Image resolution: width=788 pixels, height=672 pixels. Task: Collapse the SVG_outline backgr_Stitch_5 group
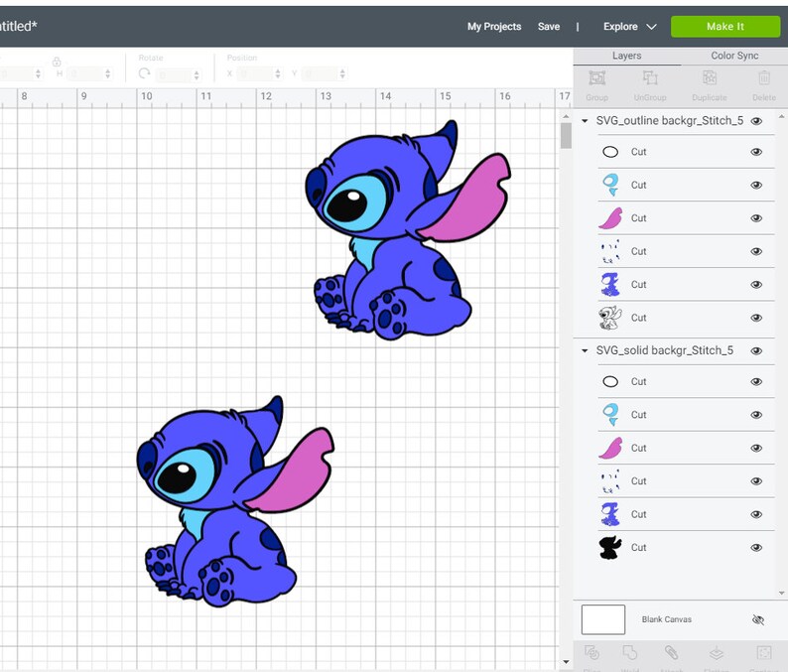click(585, 121)
